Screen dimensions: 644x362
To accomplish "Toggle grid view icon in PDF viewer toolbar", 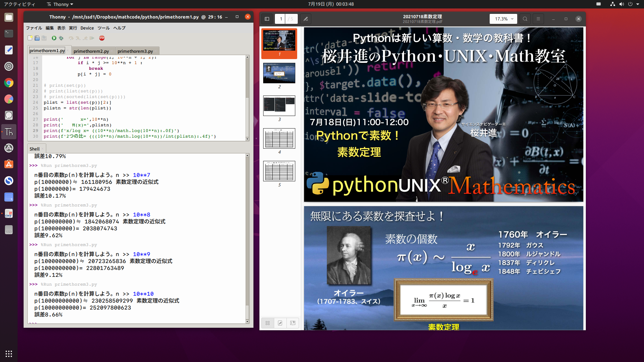I will pos(268,323).
